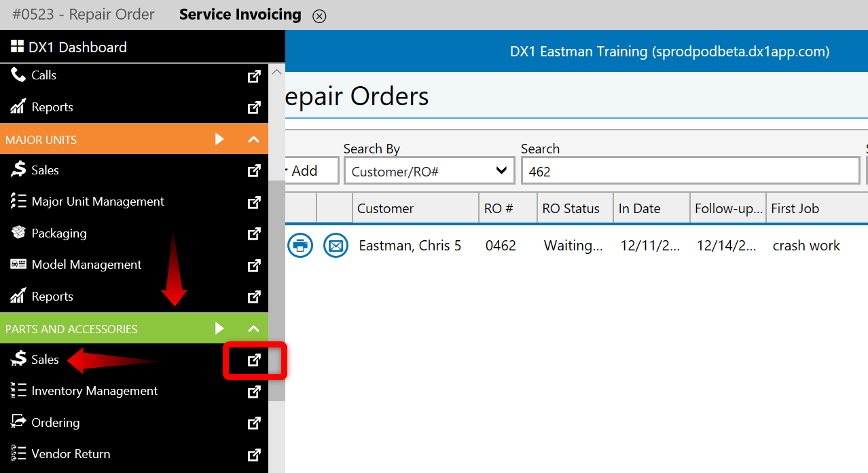Click the sidebar scroll up arrow
The width and height of the screenshot is (868, 473).
tap(276, 71)
